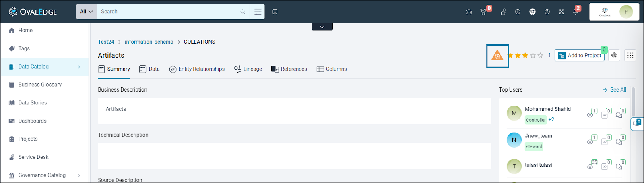Expand the collapsed header panel chevron
This screenshot has width=644, height=183.
[322, 27]
